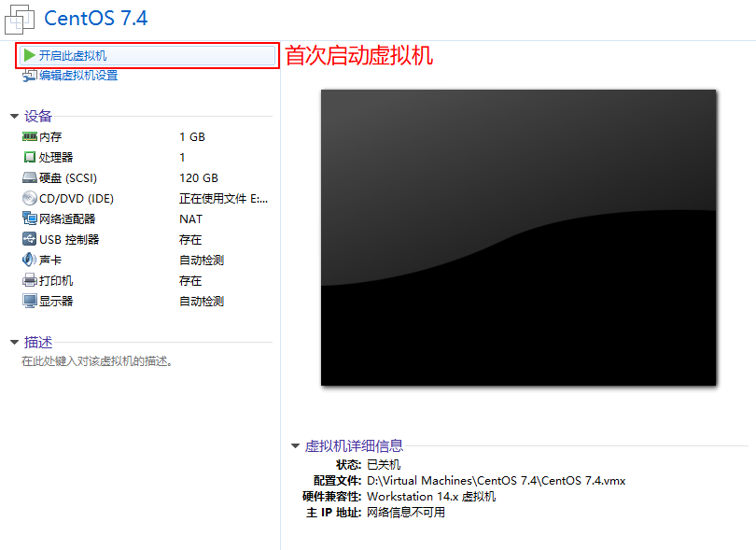Click the NAT network value
This screenshot has height=550, width=756.
click(191, 219)
